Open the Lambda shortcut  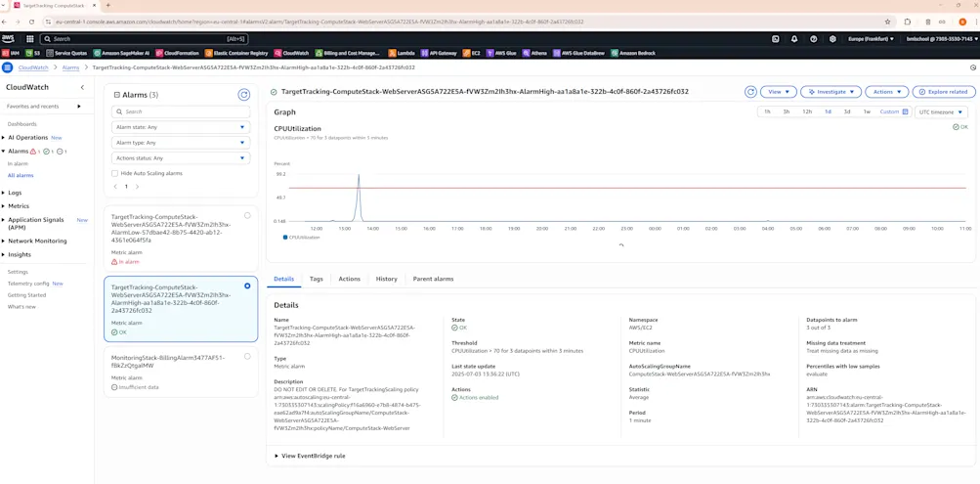pyautogui.click(x=402, y=53)
